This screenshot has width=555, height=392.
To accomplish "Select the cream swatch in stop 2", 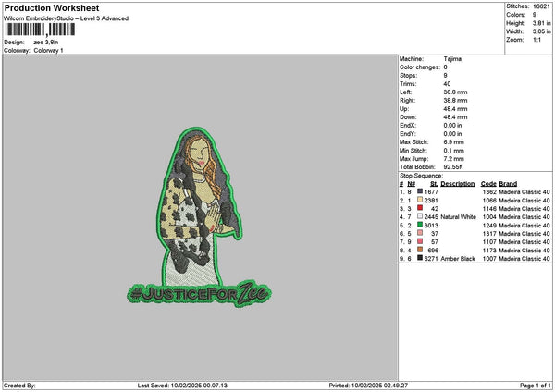I will (x=419, y=200).
